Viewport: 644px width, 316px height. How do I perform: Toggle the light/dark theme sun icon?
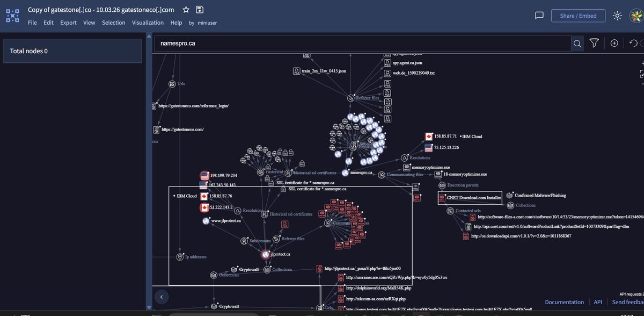(x=618, y=16)
